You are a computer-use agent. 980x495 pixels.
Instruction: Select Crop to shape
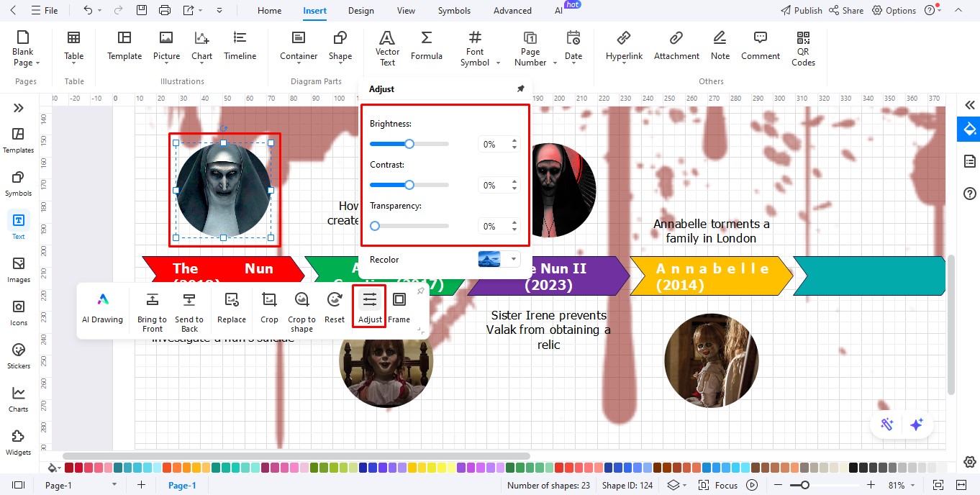[x=301, y=312]
